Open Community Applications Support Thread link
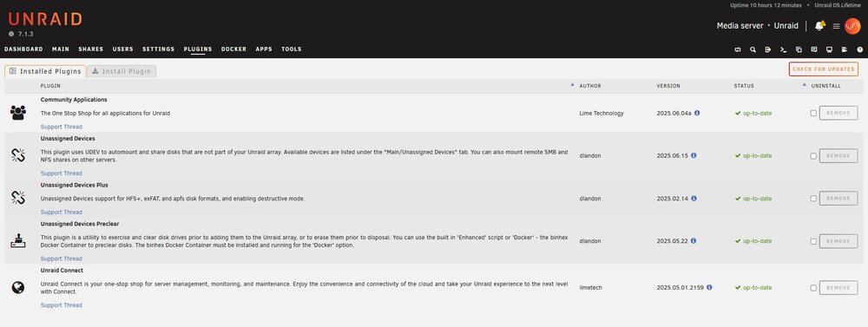Viewport: 868px width, 327px height. 62,127
